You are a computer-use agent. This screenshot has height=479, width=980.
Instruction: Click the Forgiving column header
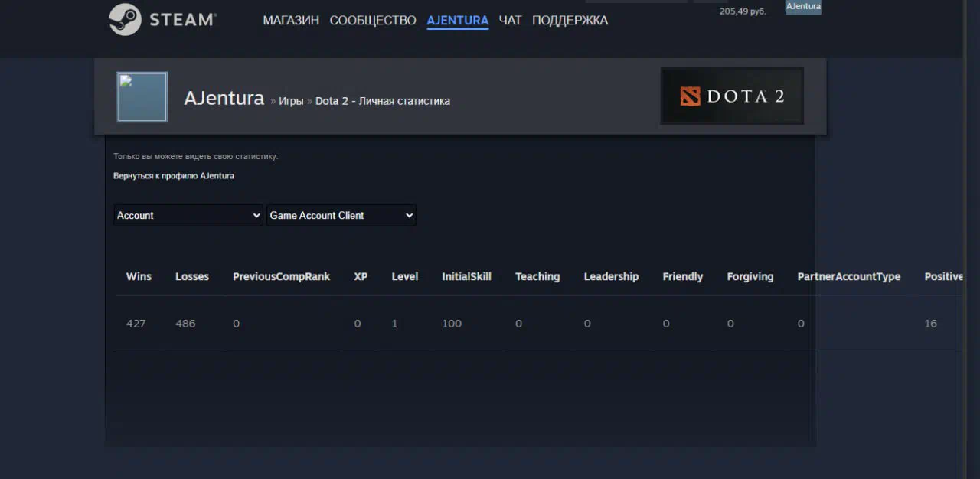click(x=750, y=276)
